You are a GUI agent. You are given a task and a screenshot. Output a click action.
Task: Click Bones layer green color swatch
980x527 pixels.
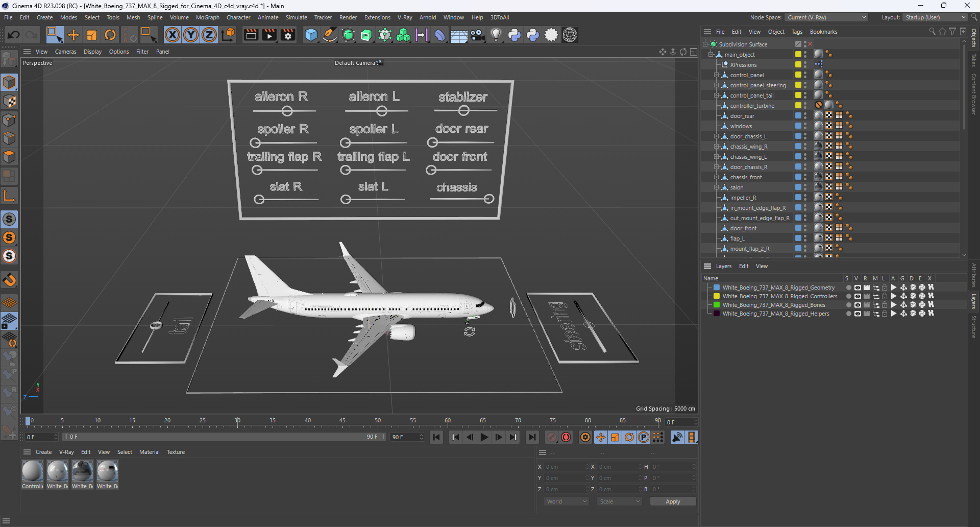click(x=717, y=305)
